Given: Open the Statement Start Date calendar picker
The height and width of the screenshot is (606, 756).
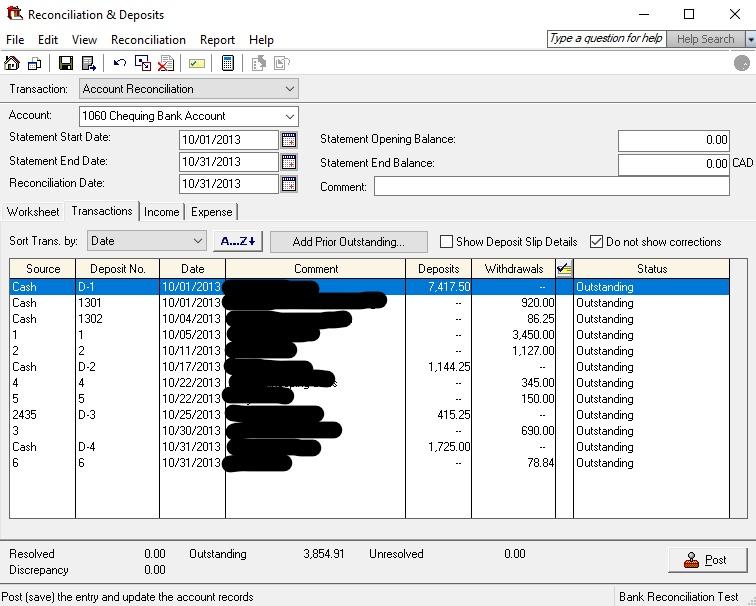Looking at the screenshot, I should tap(289, 140).
